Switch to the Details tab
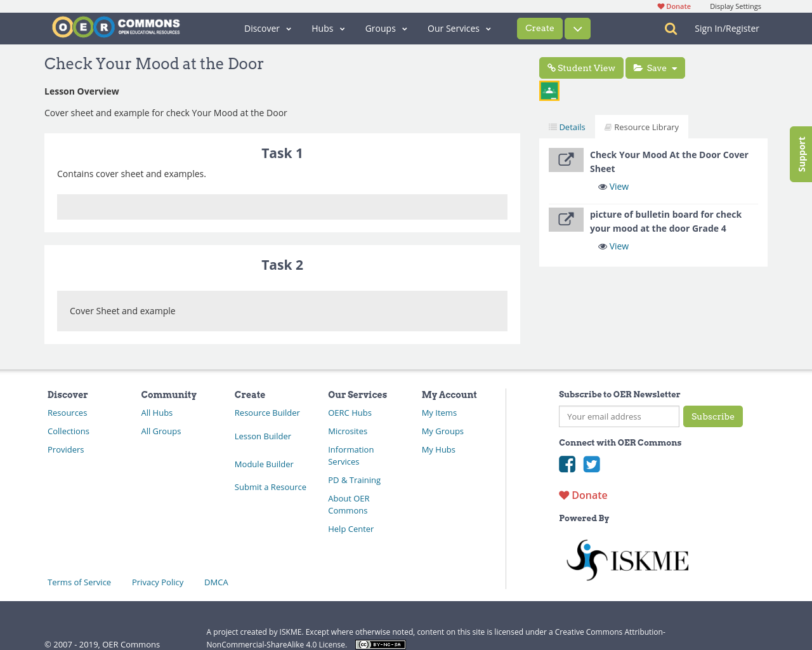Screen dimensions: 812x650 (x=567, y=127)
